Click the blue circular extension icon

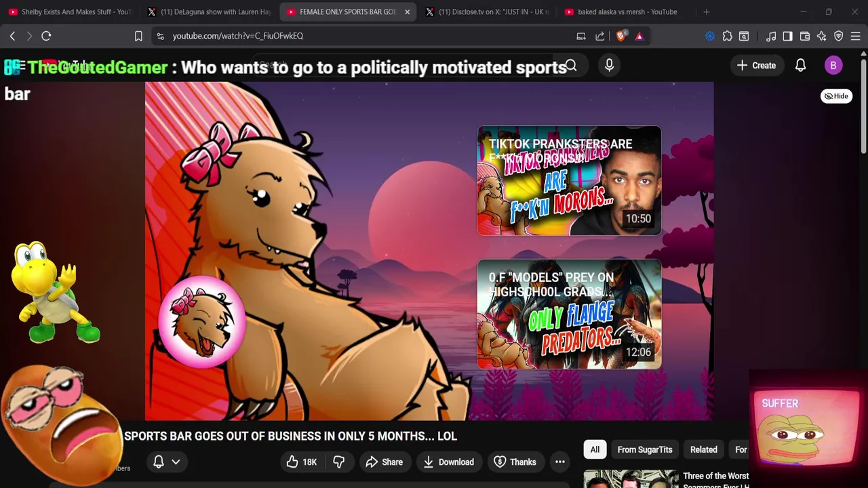click(710, 36)
